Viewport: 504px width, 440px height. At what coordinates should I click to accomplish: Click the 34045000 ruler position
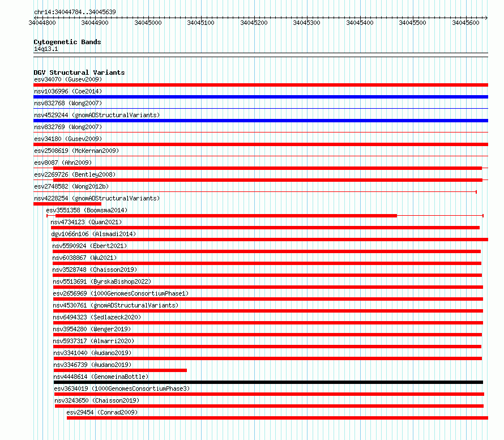pyautogui.click(x=148, y=23)
